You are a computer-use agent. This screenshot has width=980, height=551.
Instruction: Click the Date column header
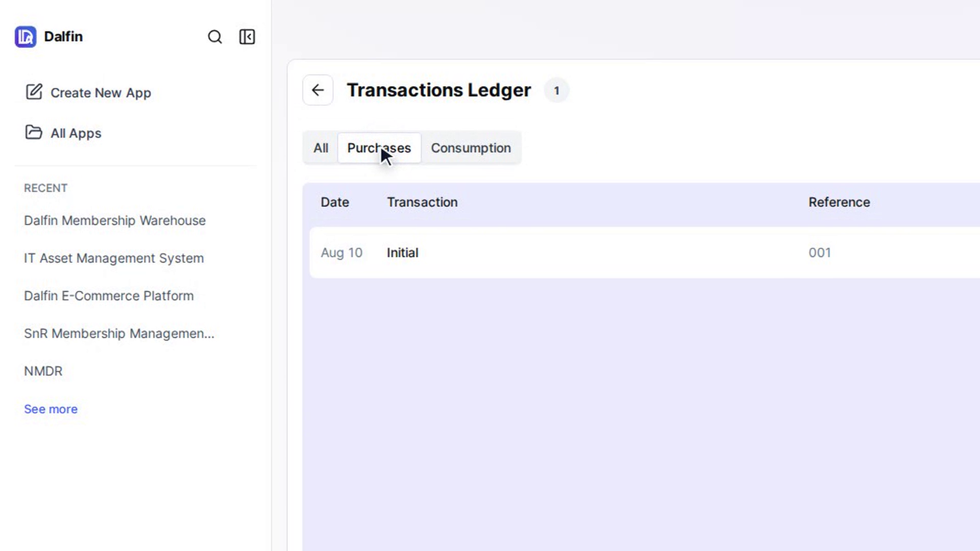coord(335,202)
